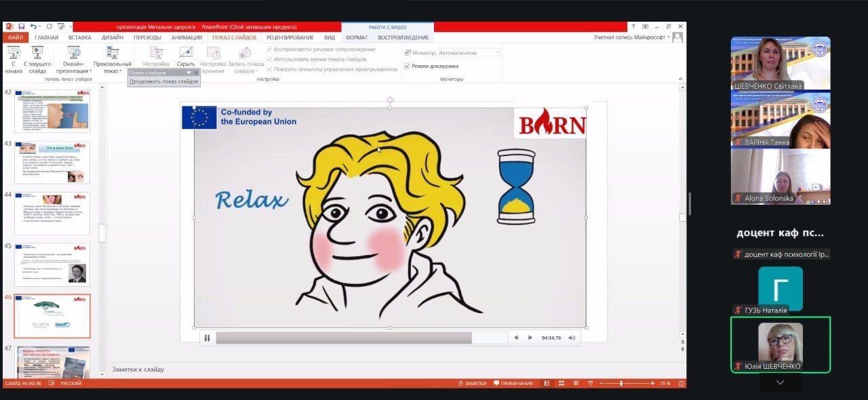The image size is (868, 400).
Task: Toggle Использовать время показа слайдов checkbox
Action: point(270,59)
